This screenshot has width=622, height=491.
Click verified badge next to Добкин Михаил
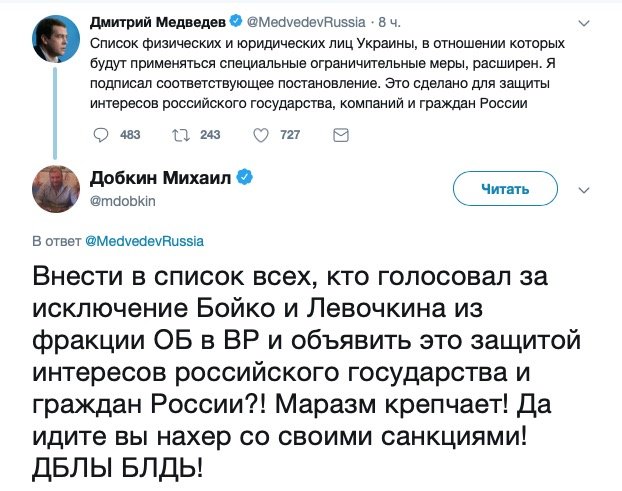tap(244, 179)
